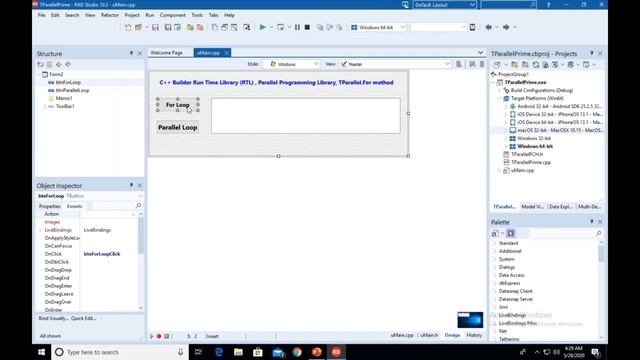Click the Windows taskbar search field
Viewport: 640px width, 360px height.
click(120, 352)
